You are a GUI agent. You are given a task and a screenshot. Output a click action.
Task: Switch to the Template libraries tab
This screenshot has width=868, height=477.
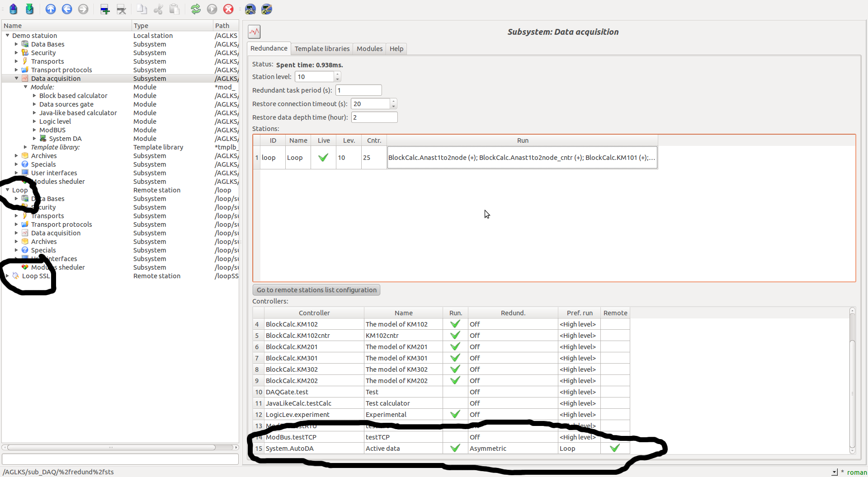coord(322,49)
